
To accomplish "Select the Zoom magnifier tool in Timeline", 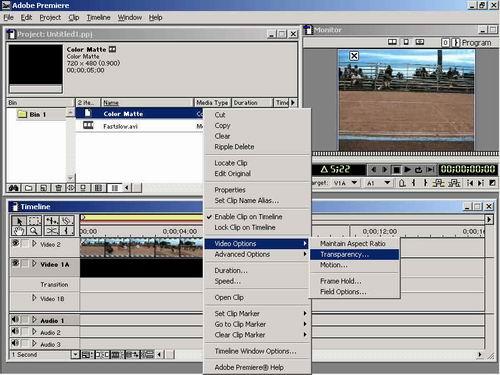I will click(x=34, y=231).
